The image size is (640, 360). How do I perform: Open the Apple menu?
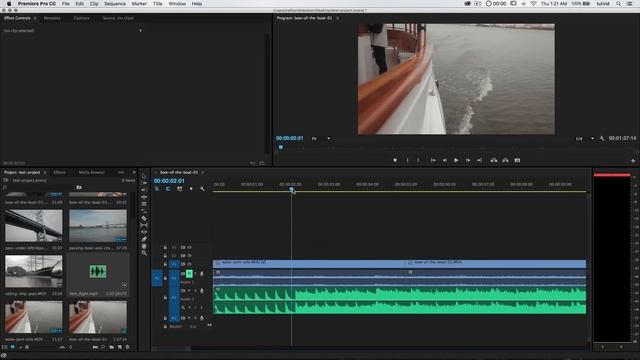9,4
